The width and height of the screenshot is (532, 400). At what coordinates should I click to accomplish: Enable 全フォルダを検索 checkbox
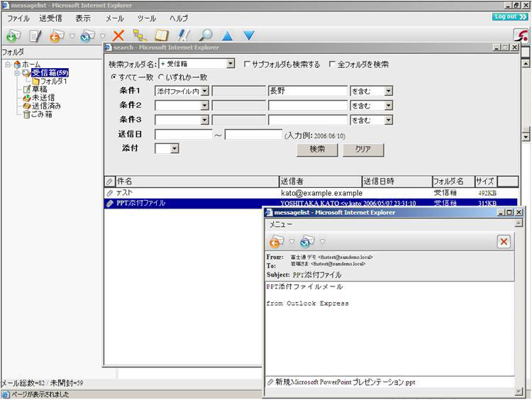pyautogui.click(x=332, y=64)
